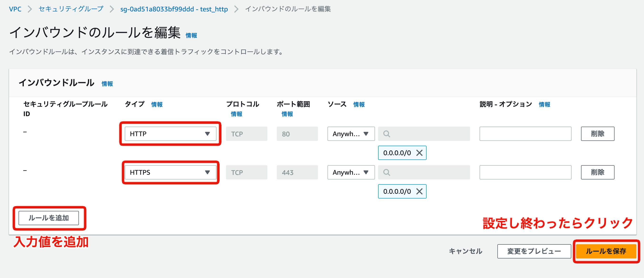
Task: Click the search magnifier in the HTTP rule source field
Action: 386,134
